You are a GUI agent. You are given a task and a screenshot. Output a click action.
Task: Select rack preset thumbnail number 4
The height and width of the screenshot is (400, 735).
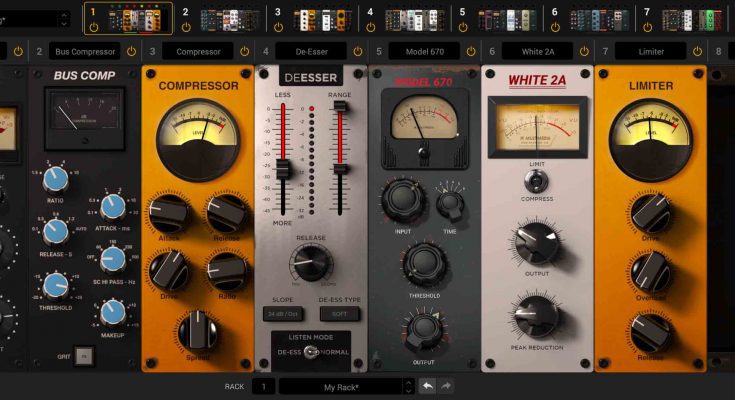coord(412,17)
